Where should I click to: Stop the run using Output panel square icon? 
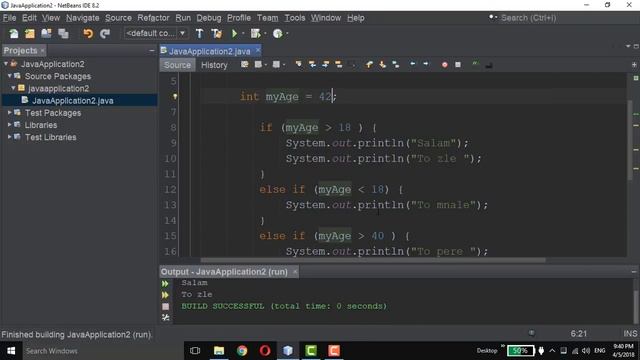165,306
